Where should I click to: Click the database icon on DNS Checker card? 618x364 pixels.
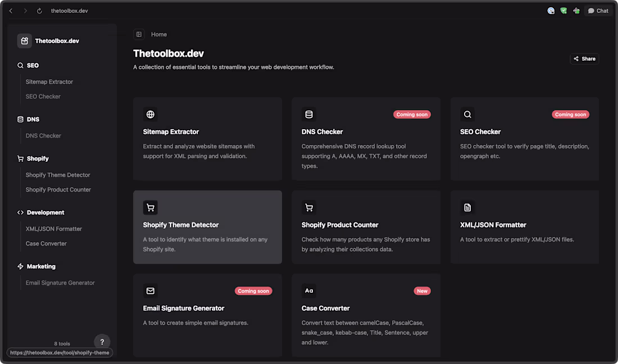point(309,114)
